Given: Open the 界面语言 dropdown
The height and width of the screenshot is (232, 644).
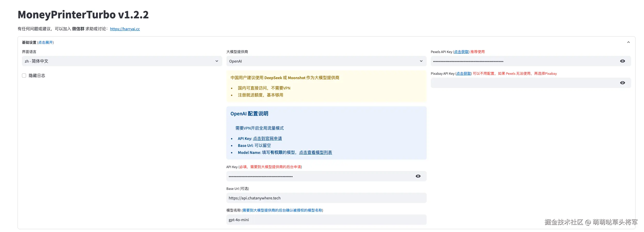Looking at the screenshot, I should pos(122,61).
